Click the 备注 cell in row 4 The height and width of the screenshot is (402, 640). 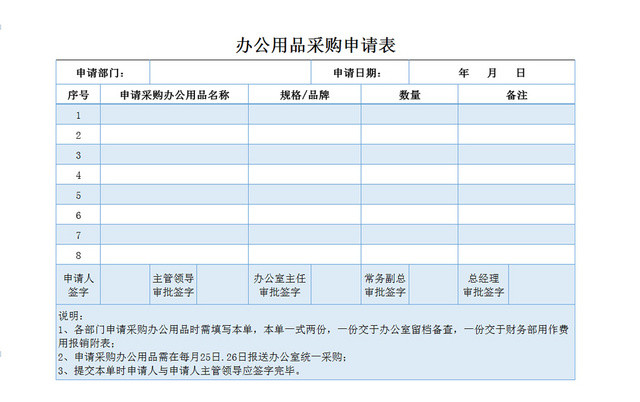[x=516, y=175]
